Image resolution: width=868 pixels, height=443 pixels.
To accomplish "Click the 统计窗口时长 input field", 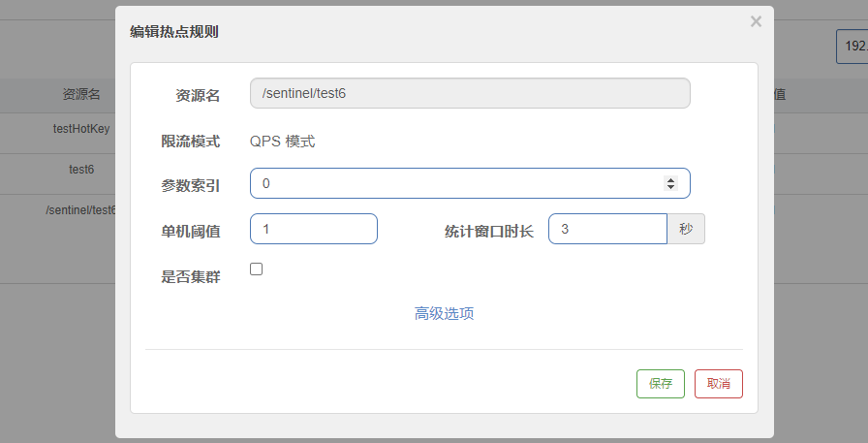I will 607,229.
